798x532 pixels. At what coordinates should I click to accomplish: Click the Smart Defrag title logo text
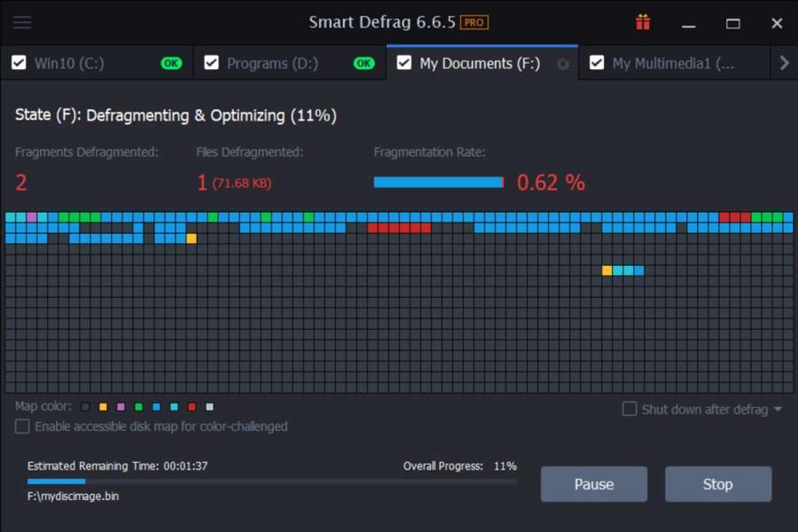(x=382, y=22)
